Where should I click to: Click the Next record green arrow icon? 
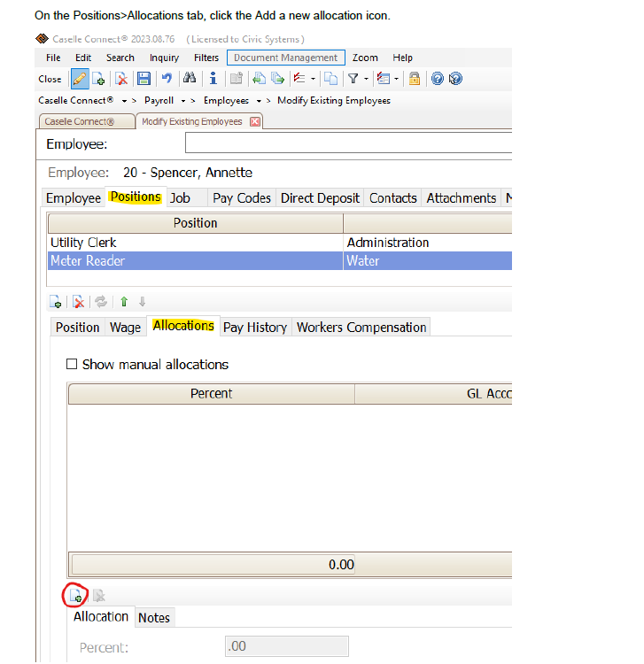point(277,79)
